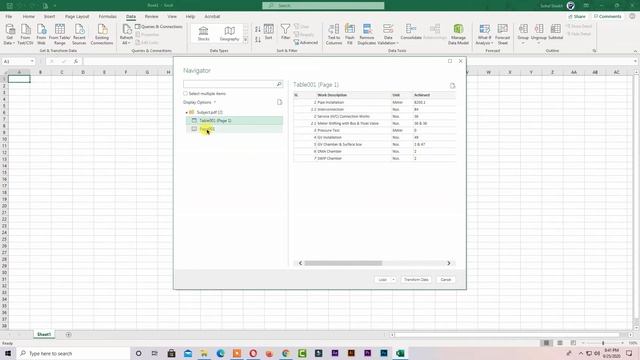
Task: Select the Stocks data type
Action: coord(203,33)
